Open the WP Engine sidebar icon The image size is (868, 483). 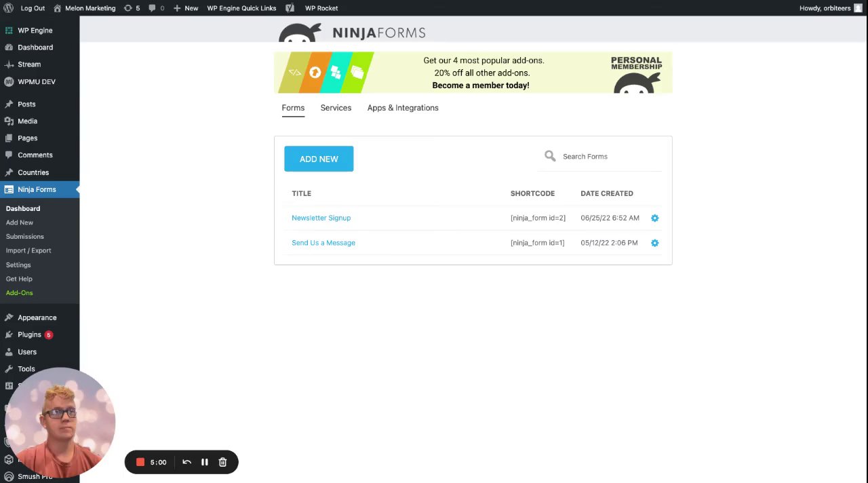9,31
